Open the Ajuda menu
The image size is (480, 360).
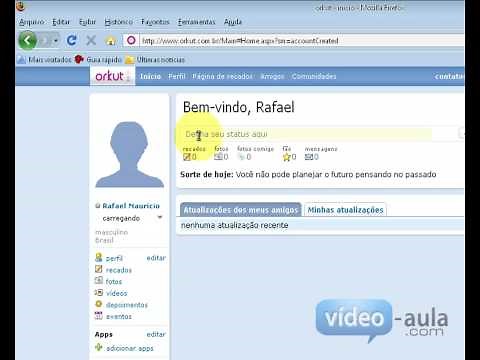tap(233, 22)
